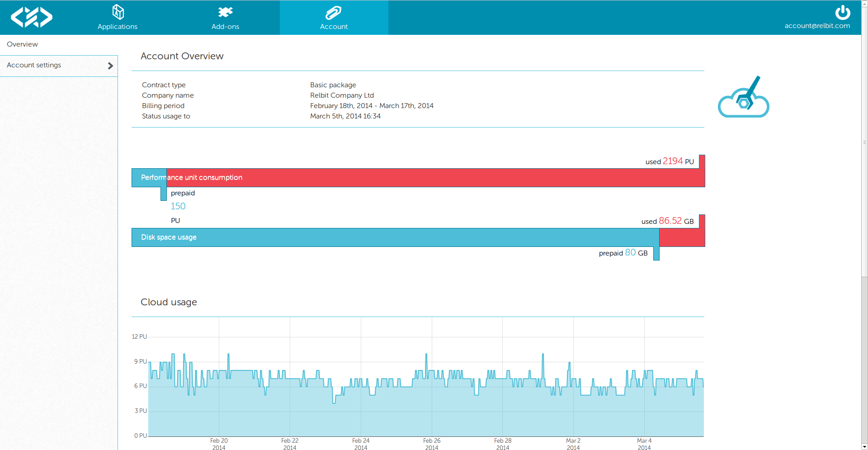This screenshot has width=868, height=450.
Task: Open Applications via the cube icon
Action: pyautogui.click(x=118, y=12)
